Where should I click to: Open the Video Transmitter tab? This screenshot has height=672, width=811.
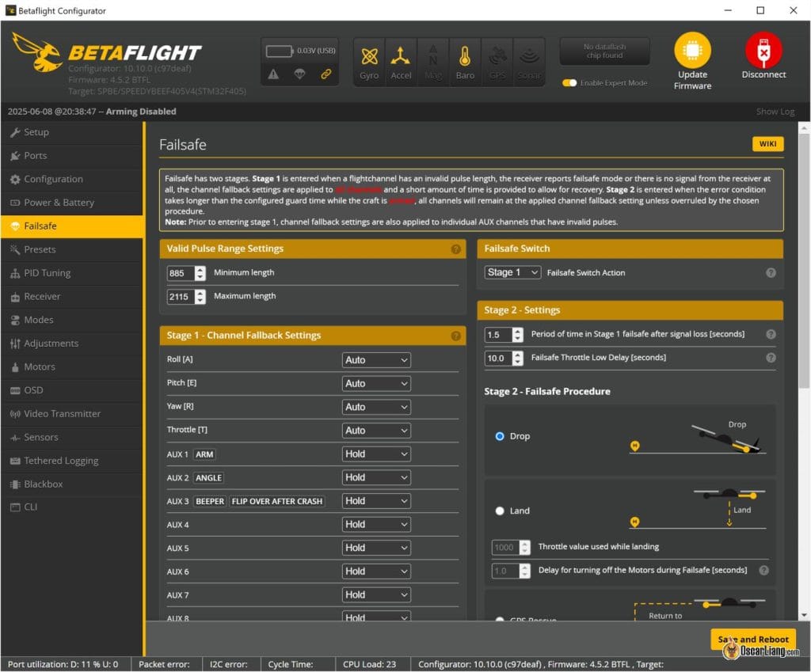click(x=72, y=414)
